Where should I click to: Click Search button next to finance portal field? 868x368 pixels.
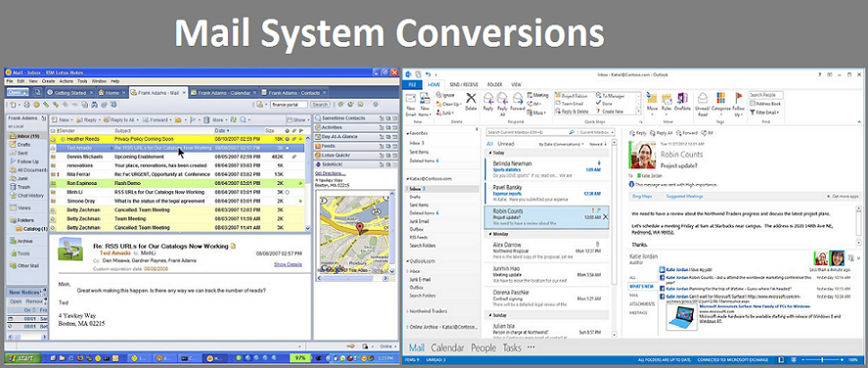(x=320, y=104)
